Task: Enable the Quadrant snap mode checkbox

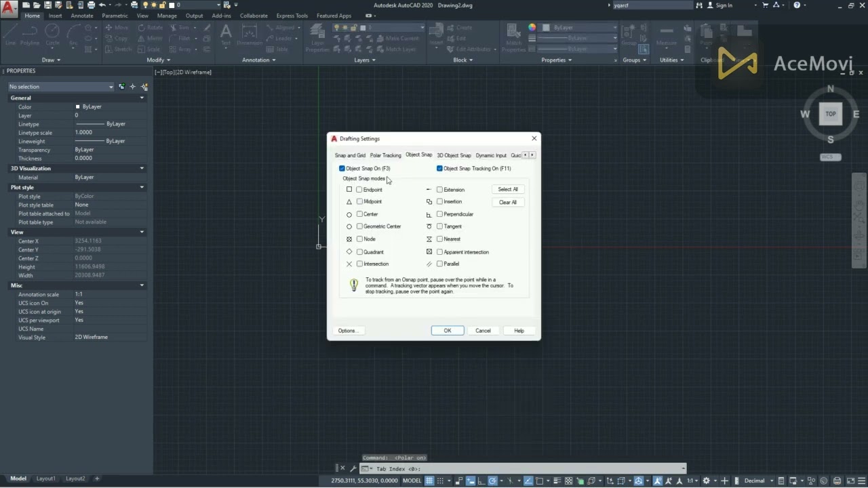Action: [359, 252]
